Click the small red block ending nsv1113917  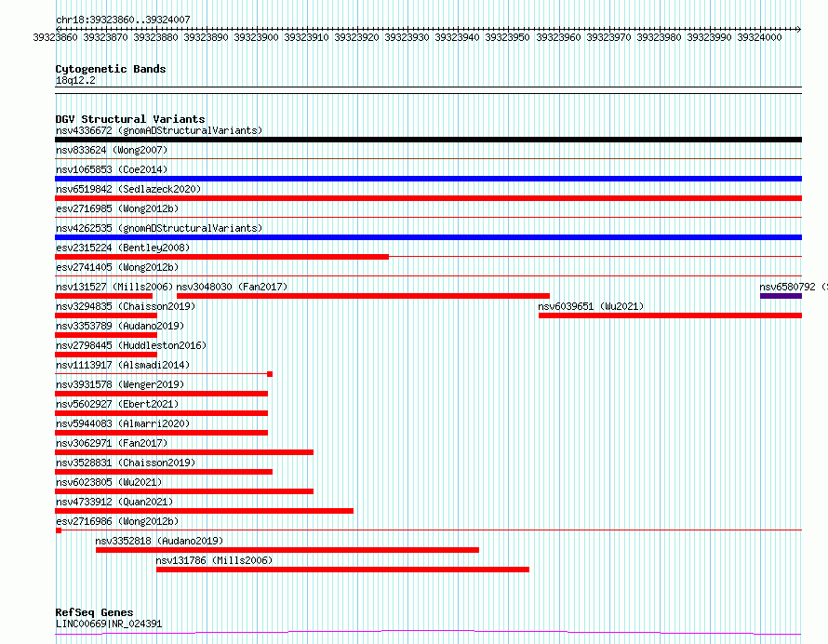tap(270, 374)
